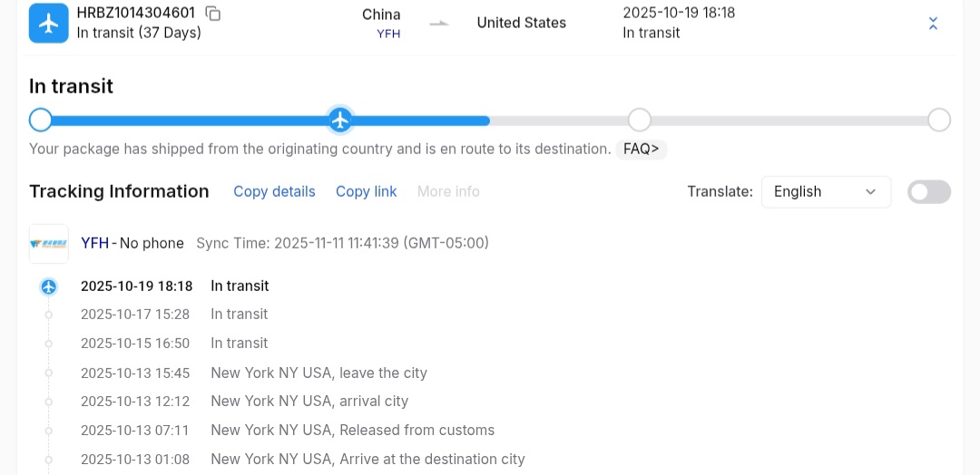The width and height of the screenshot is (980, 475).
Task: Click the More info option
Action: (448, 191)
